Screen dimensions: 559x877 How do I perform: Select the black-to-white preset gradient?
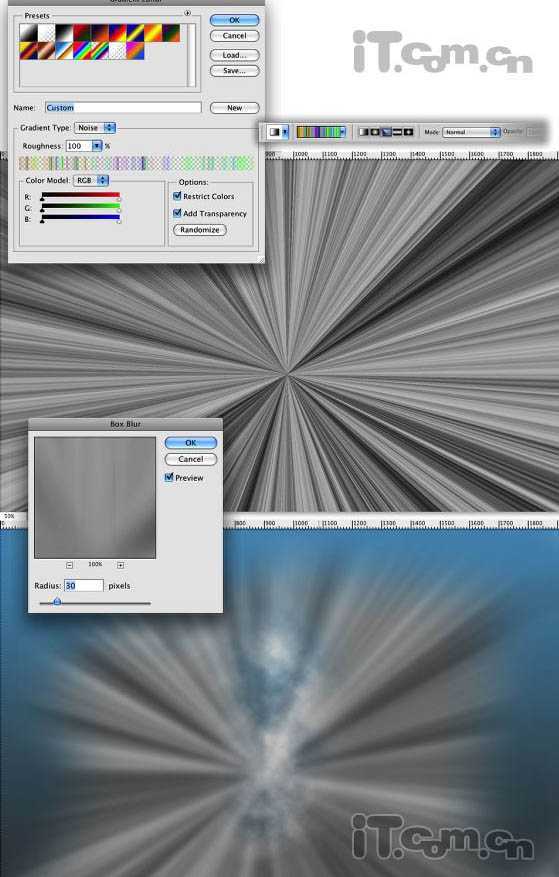(x=64, y=33)
